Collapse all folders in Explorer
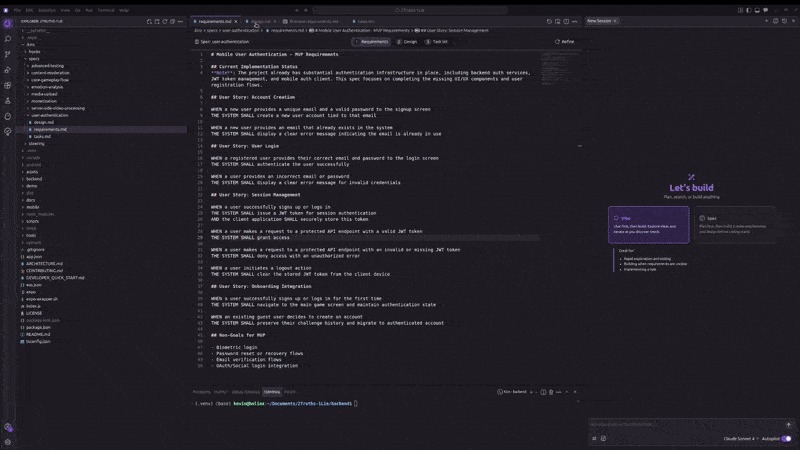The width and height of the screenshot is (800, 450). 172,21
